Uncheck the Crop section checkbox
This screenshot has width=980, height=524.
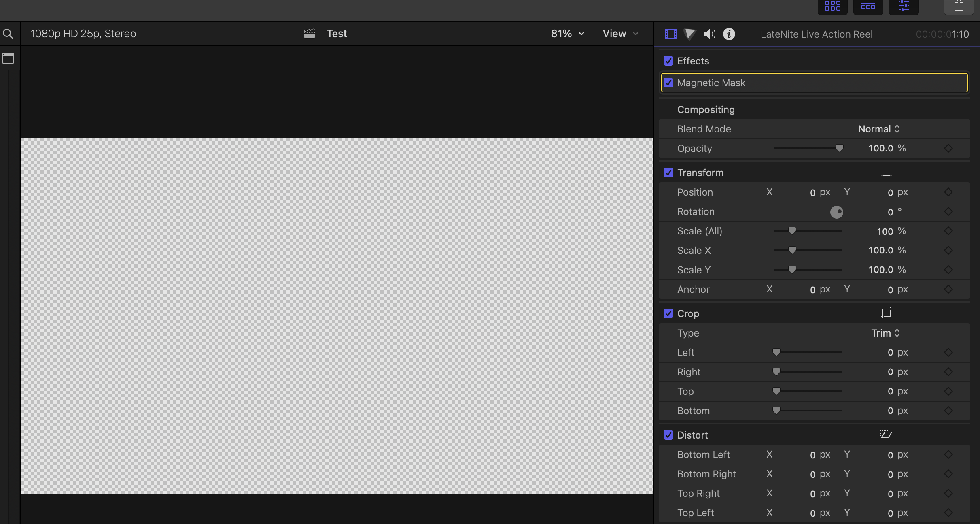point(668,313)
